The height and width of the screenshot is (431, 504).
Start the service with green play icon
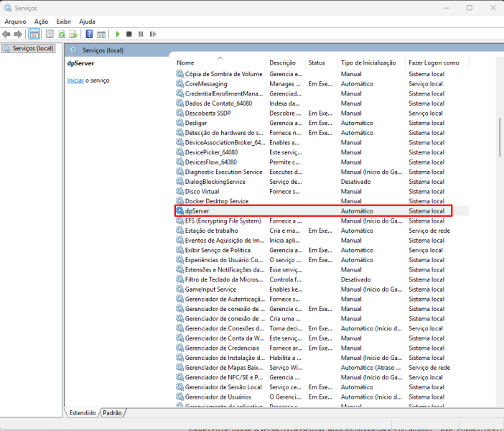pyautogui.click(x=118, y=34)
